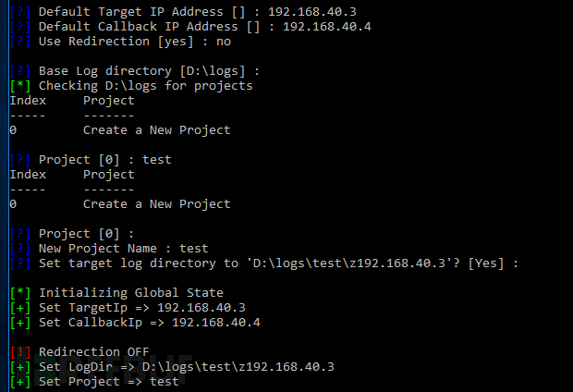Viewport: 573px width, 392px height.
Task: Click the 'Redirection OFF' status text
Action: (x=94, y=351)
